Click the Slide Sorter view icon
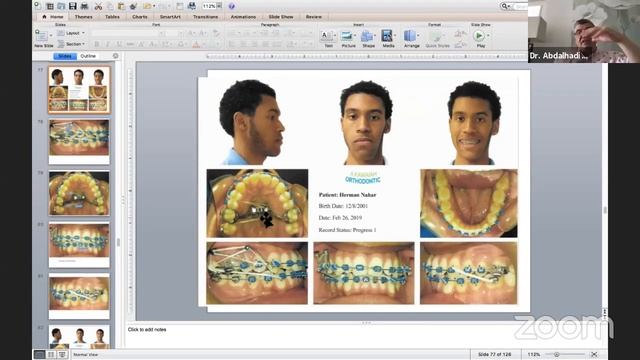 point(51,355)
